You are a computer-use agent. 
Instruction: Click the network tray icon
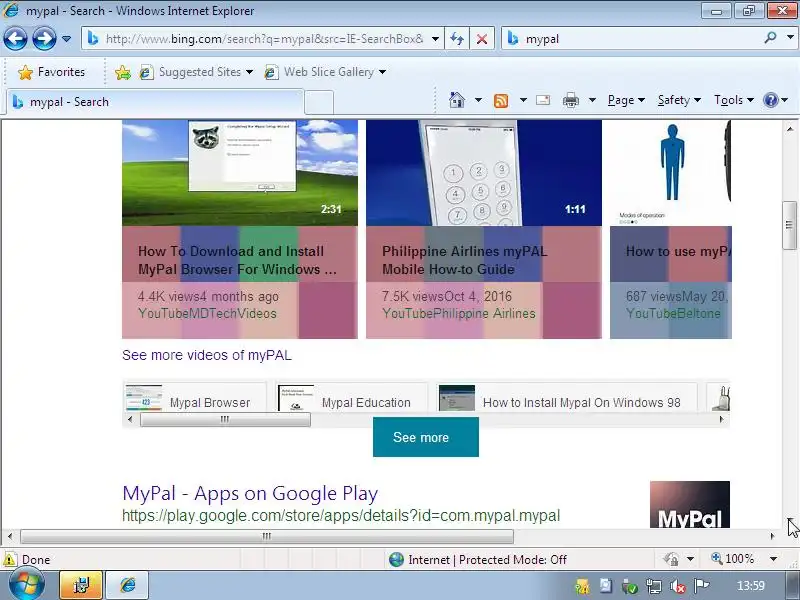pos(654,586)
